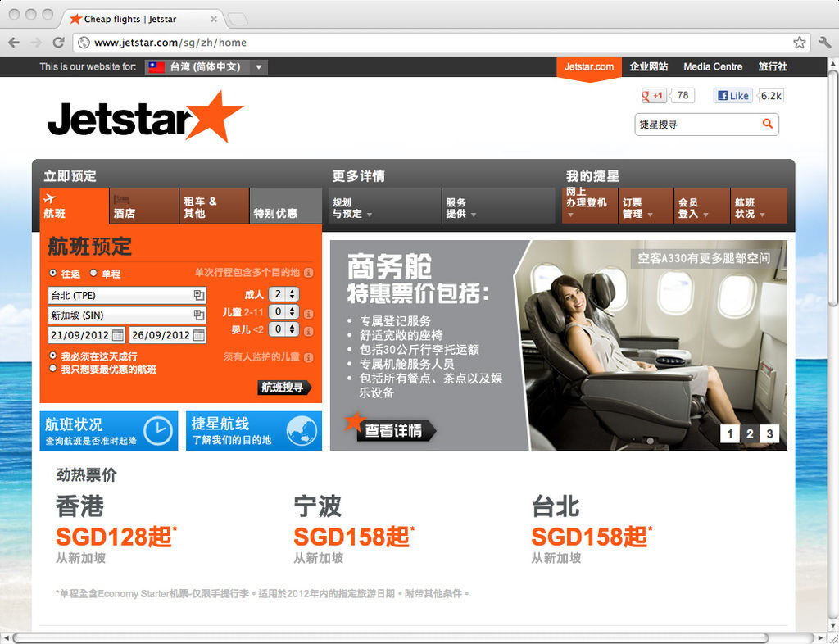Viewport: 839px width, 644px height.
Task: Select the Jetstar.com top navigation tab
Action: pos(589,67)
